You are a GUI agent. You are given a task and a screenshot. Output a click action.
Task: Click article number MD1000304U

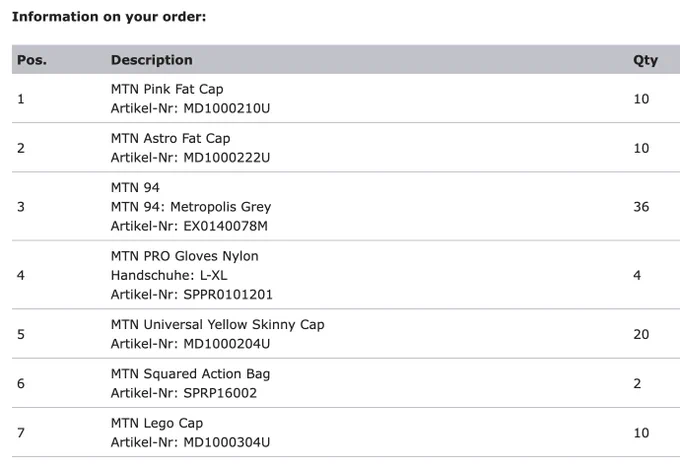click(226, 442)
